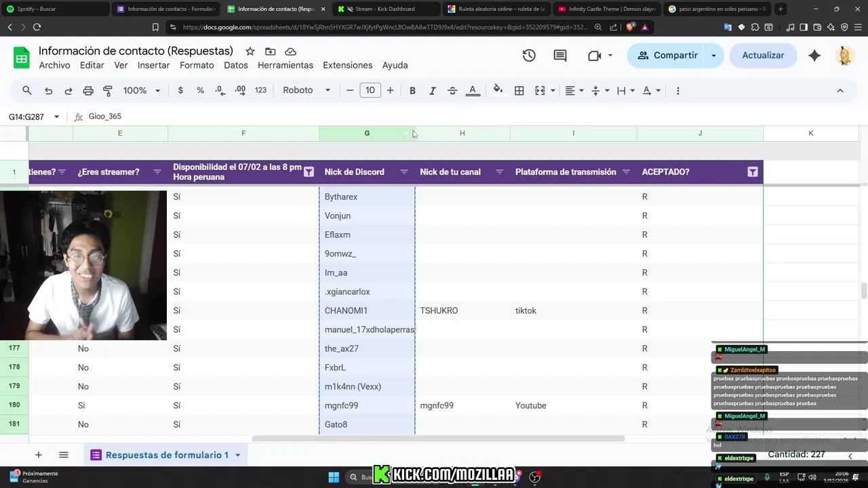Show all sheets list
868x488 pixels.
click(63, 455)
